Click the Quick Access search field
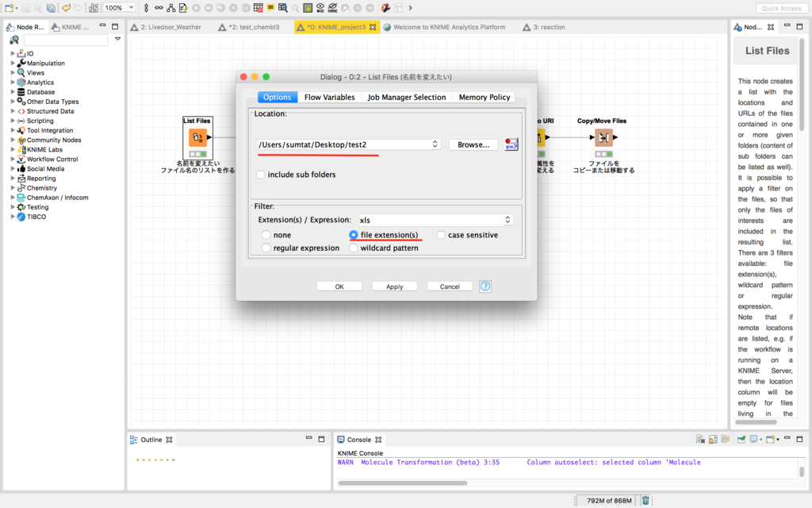Screen dimensions: 812x508 coord(781,8)
